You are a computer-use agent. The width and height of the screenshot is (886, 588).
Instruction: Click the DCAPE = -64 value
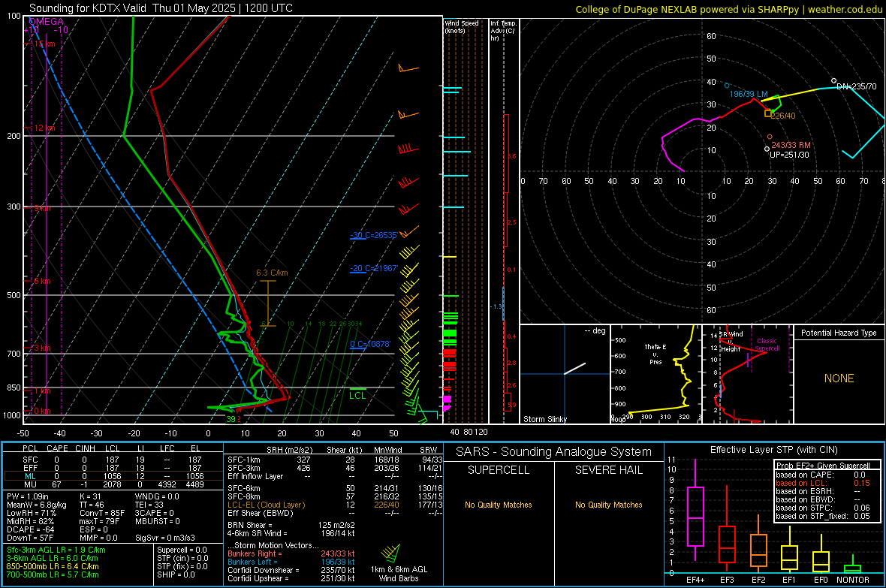[30, 529]
